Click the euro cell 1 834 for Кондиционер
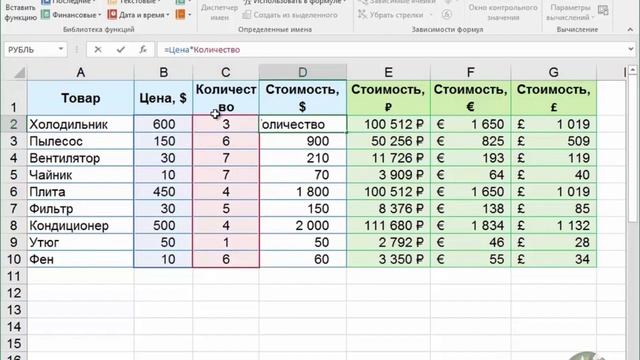This screenshot has width=640, height=360. coord(470,225)
